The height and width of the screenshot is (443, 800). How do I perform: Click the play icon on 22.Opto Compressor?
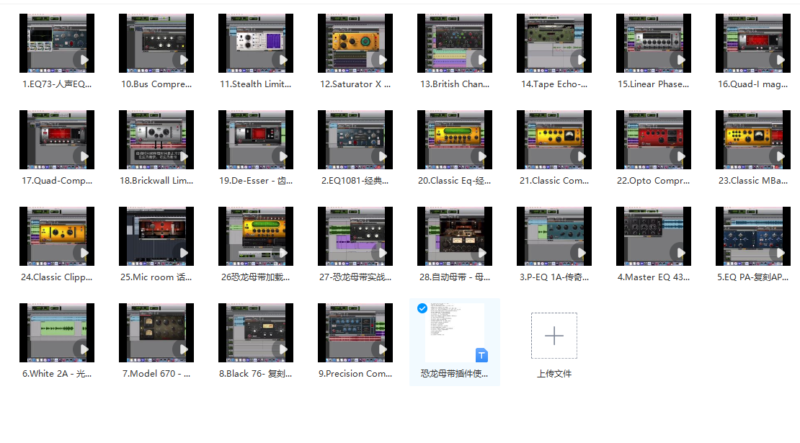[681, 157]
